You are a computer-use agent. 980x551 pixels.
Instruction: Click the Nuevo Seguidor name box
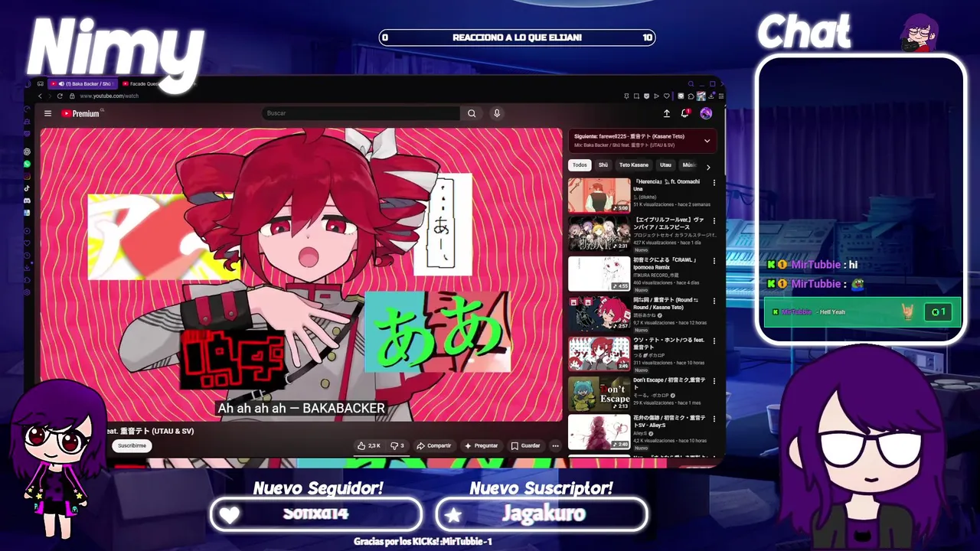pyautogui.click(x=316, y=514)
